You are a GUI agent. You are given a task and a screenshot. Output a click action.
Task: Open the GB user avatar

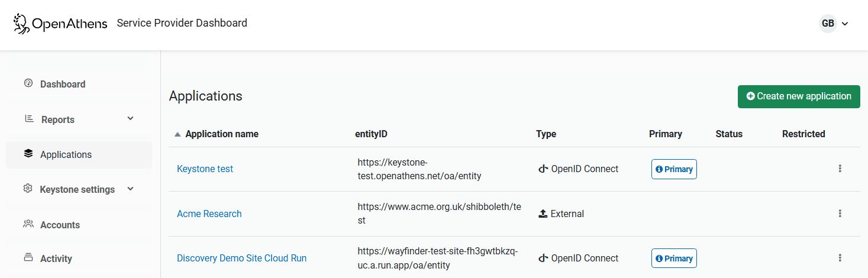click(827, 24)
